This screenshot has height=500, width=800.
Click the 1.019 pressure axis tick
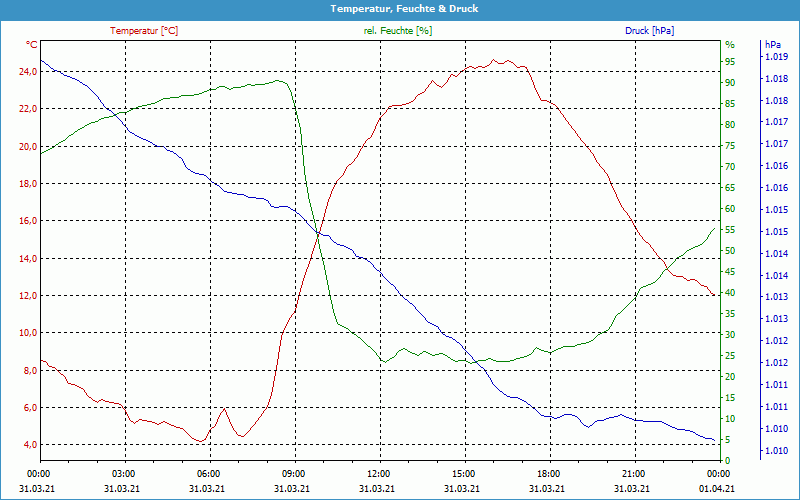pos(775,58)
